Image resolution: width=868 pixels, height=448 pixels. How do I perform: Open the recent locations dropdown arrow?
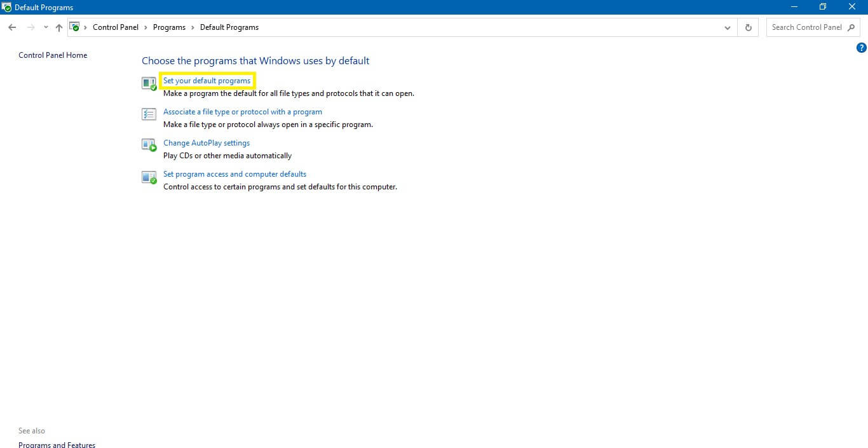46,27
